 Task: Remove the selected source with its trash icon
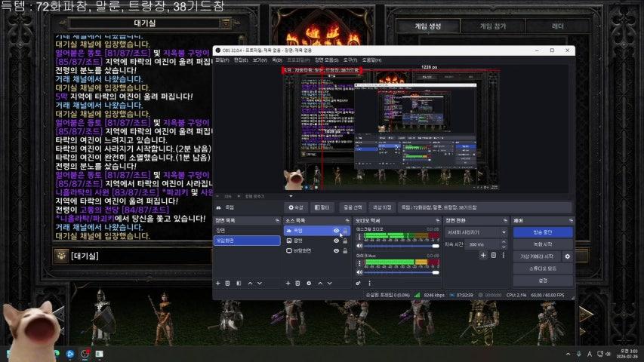tap(297, 284)
